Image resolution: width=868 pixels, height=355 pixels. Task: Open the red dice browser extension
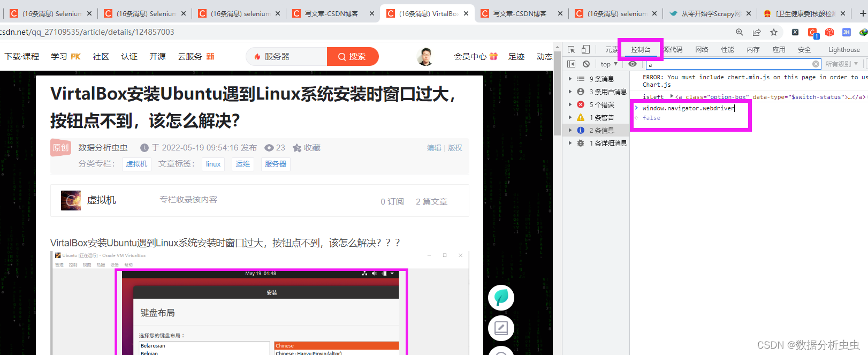pos(829,32)
